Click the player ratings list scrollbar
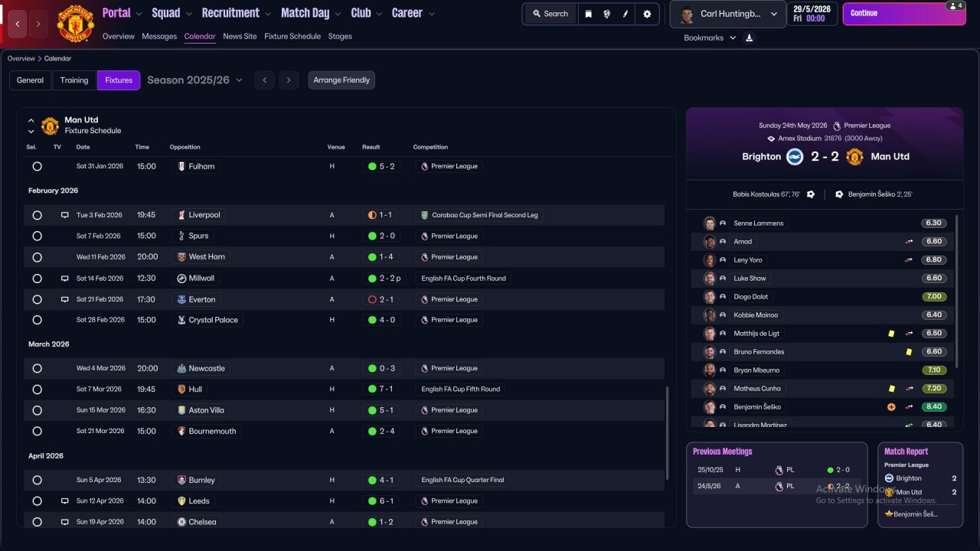This screenshot has width=980, height=551. 956,291
